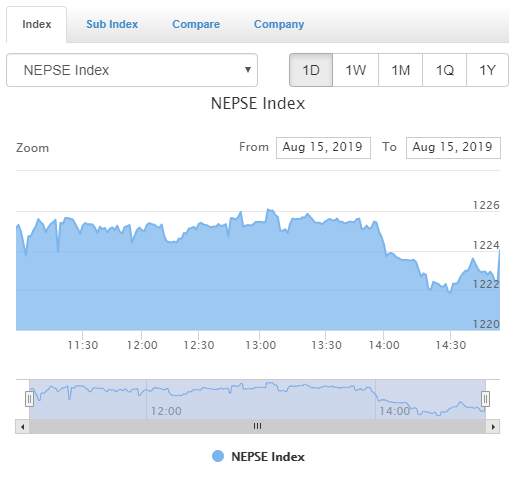Toggle the NEPSE Index legend series
Viewport: 516px width, 477px height.
click(258, 456)
